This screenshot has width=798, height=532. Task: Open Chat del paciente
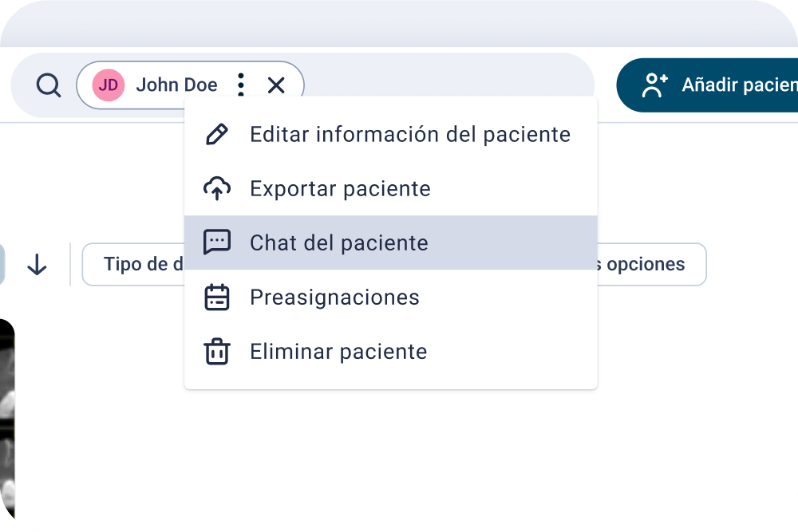[x=391, y=242]
